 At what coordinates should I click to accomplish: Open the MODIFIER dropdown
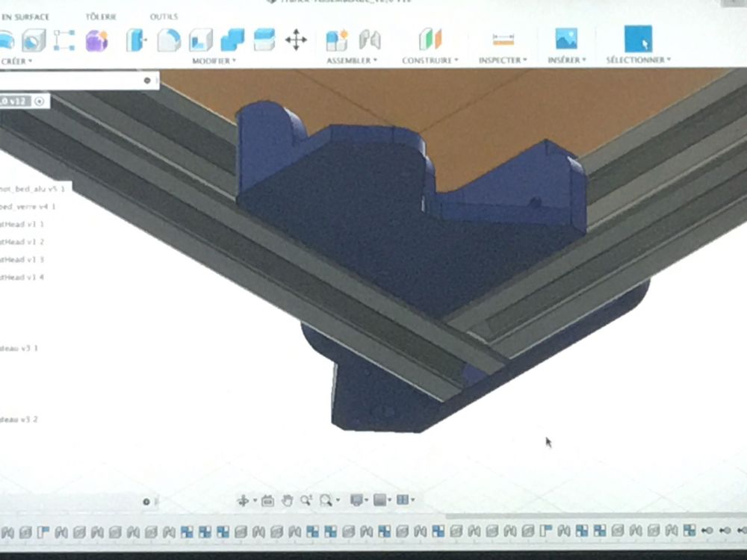(x=214, y=60)
